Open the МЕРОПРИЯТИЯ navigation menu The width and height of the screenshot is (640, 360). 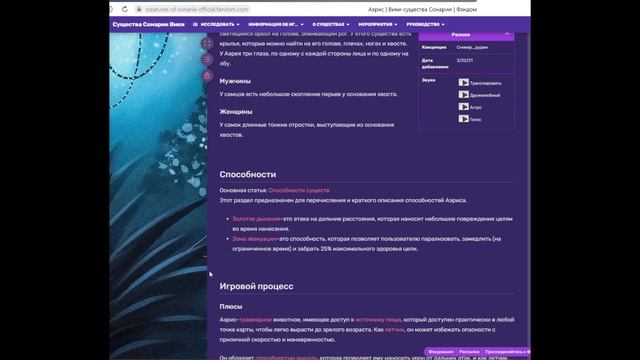click(378, 24)
